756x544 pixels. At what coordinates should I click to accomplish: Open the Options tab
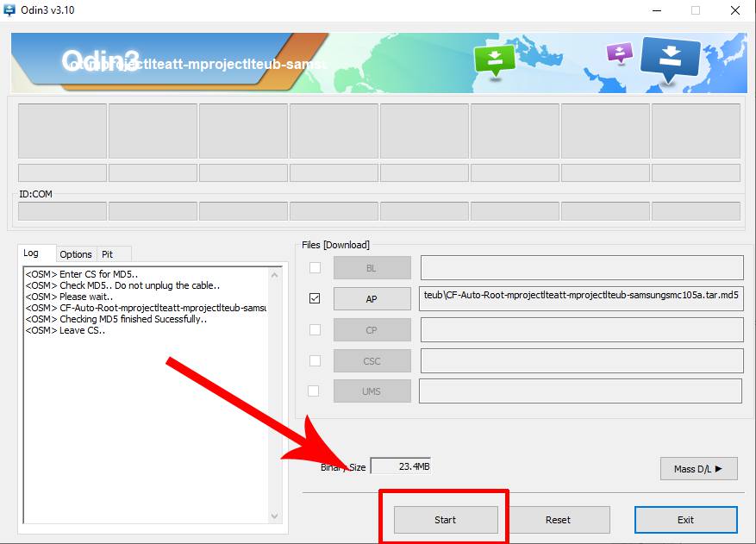pyautogui.click(x=76, y=254)
